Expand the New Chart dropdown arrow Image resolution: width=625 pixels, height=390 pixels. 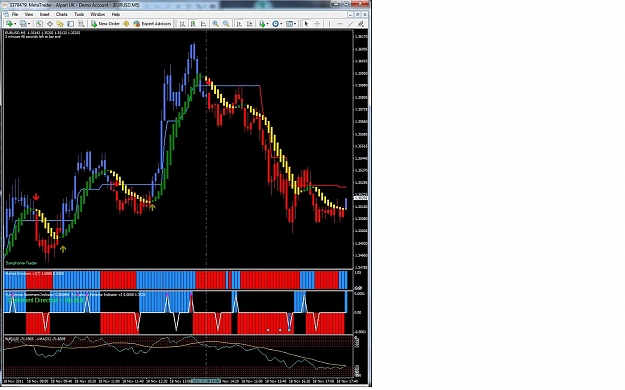[x=15, y=24]
